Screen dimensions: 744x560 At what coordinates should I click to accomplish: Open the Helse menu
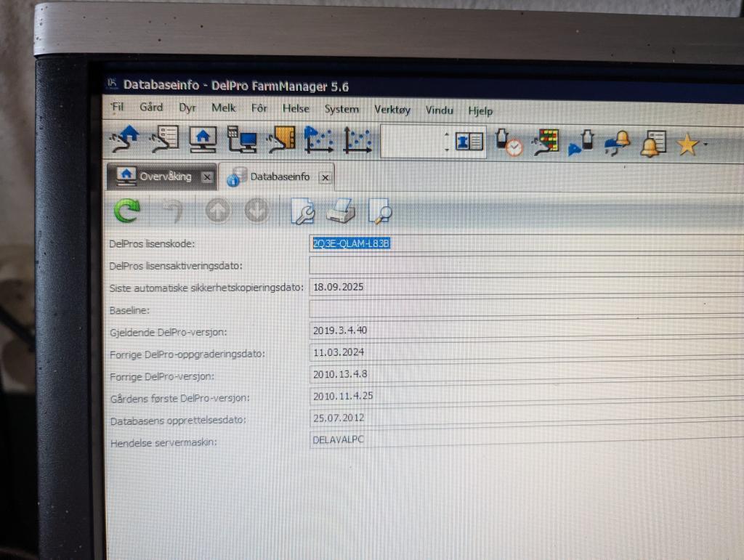click(296, 109)
